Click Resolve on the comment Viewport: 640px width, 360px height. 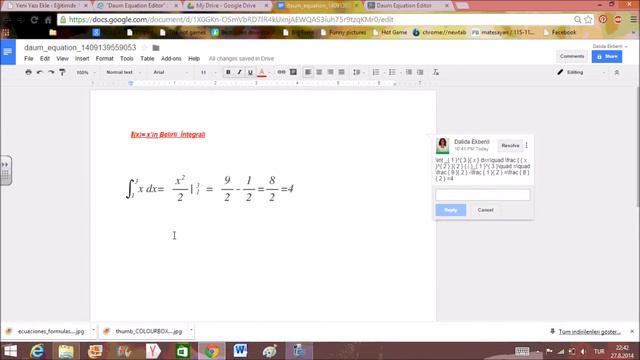[510, 145]
